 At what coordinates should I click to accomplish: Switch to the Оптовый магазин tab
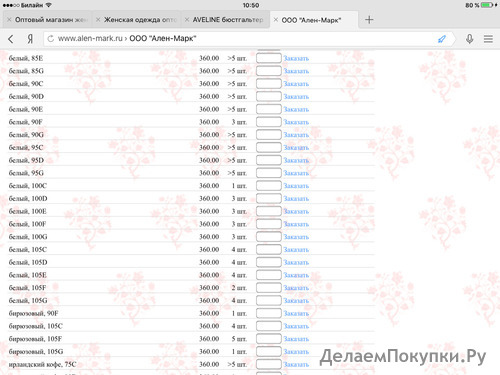(51, 20)
